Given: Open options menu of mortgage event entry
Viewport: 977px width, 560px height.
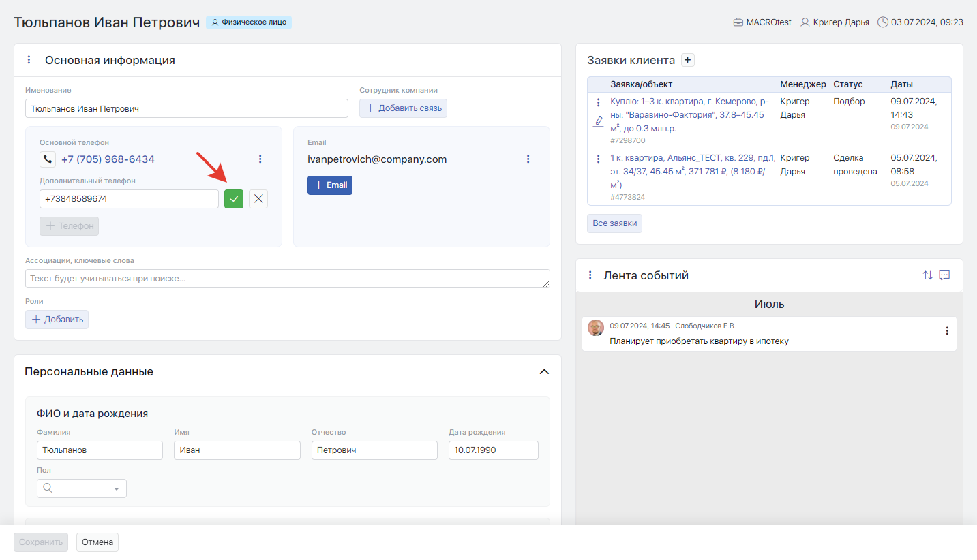Looking at the screenshot, I should 946,331.
